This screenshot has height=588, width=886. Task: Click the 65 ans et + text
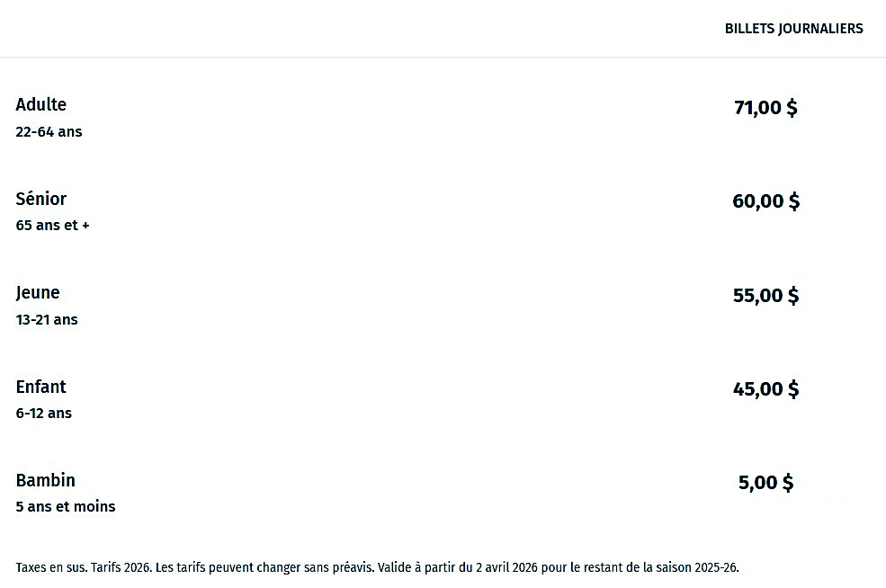(52, 226)
